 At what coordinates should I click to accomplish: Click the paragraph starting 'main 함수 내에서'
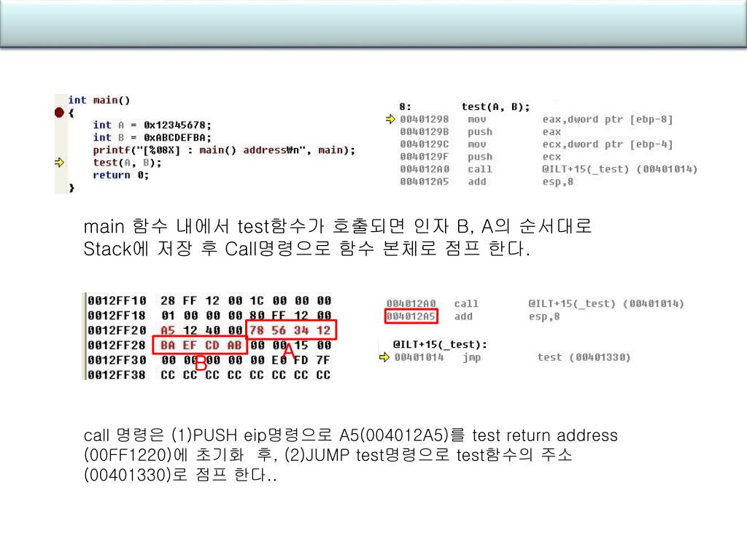[337, 237]
